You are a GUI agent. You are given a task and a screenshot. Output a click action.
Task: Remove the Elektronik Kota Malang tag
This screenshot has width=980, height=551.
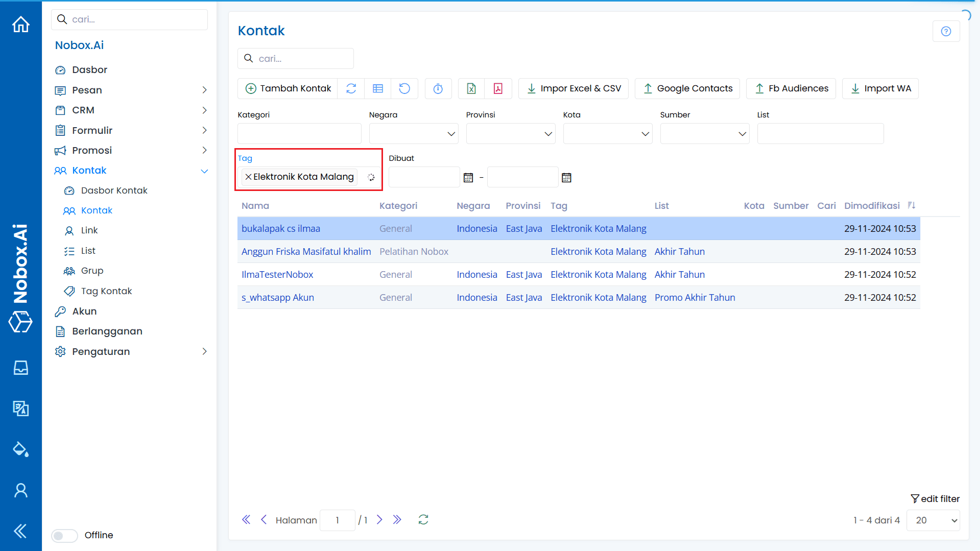point(248,177)
